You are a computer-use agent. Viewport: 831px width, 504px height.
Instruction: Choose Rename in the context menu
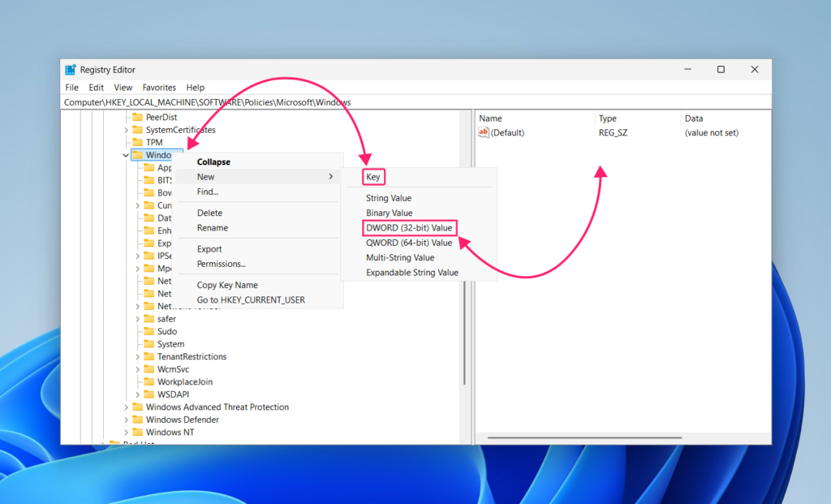click(258, 228)
